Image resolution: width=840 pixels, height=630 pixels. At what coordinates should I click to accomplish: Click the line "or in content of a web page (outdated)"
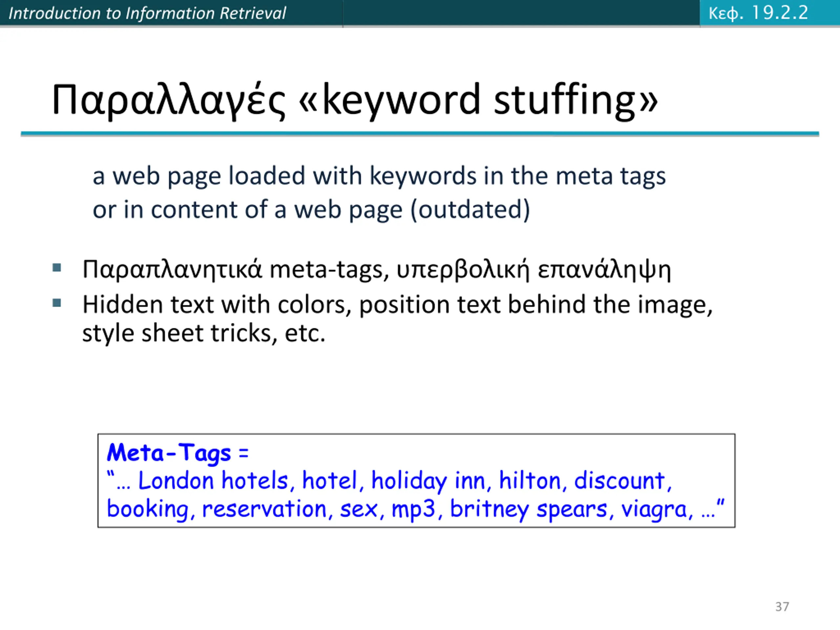[311, 210]
